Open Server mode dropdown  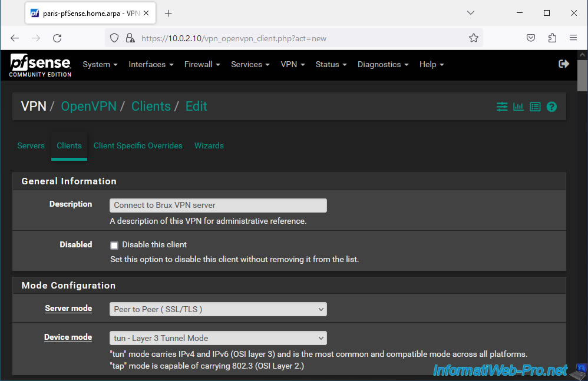(x=218, y=309)
